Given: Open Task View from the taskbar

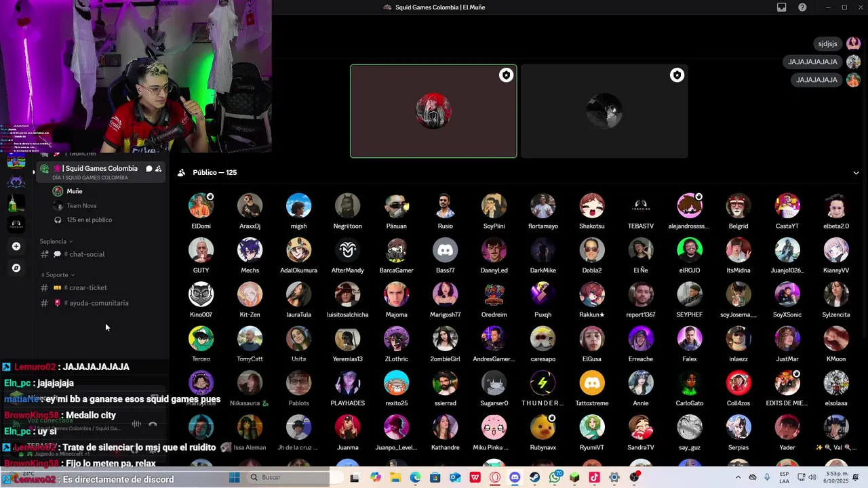Looking at the screenshot, I should click(x=354, y=477).
